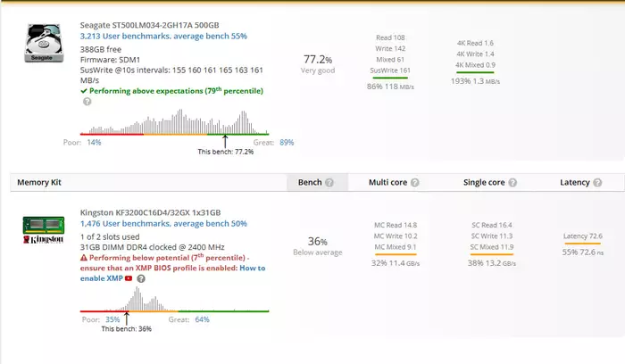Screen dimensions: 625x364
Task: Open help icon next to Single core header
Action: (x=512, y=182)
